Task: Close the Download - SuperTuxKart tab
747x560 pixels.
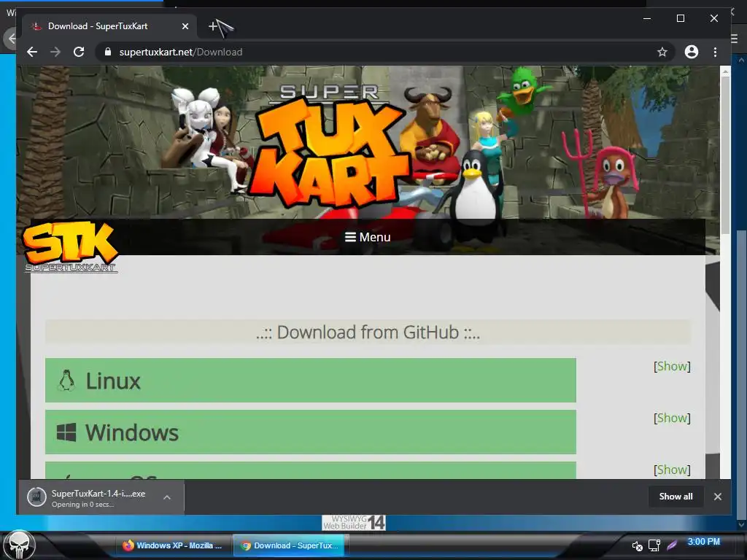Action: (185, 26)
